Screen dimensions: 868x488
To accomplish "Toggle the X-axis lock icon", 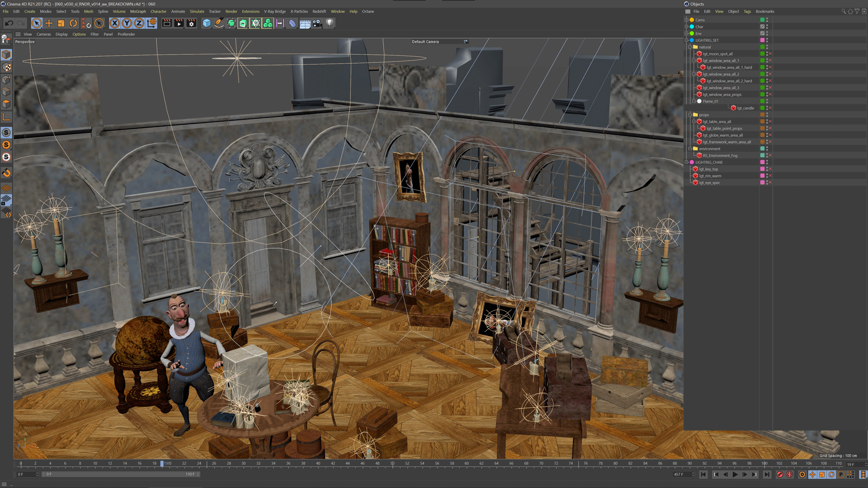I will [x=115, y=23].
